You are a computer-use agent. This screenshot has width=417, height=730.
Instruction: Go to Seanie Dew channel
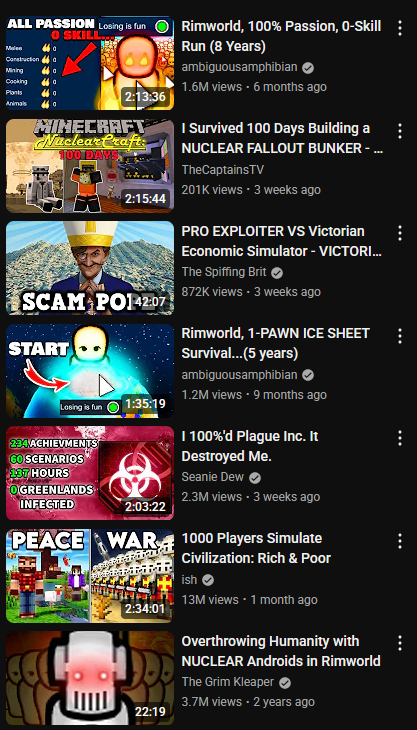pos(213,477)
